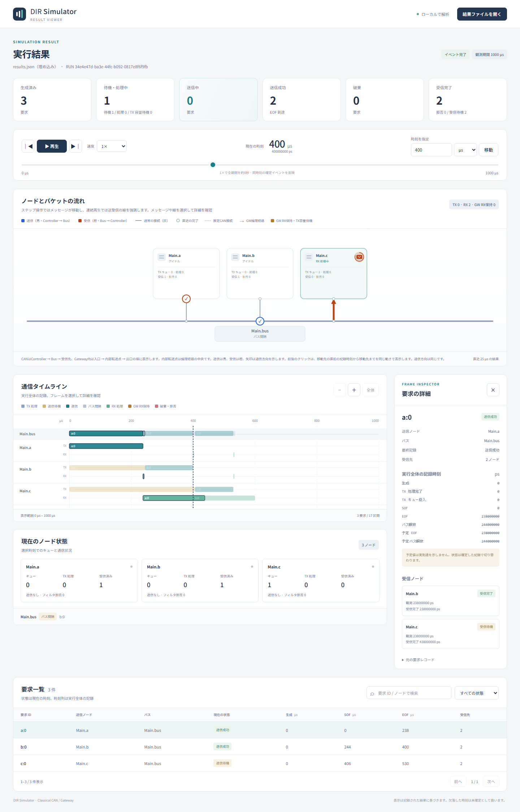The image size is (520, 812).
Task: Click the step forward playback icon
Action: pyautogui.click(x=75, y=146)
